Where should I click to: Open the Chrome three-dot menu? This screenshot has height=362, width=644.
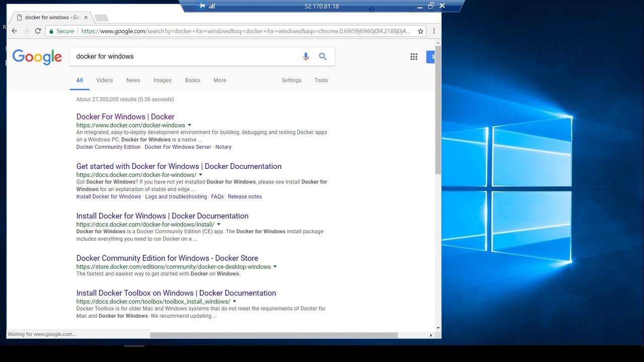pyautogui.click(x=434, y=31)
